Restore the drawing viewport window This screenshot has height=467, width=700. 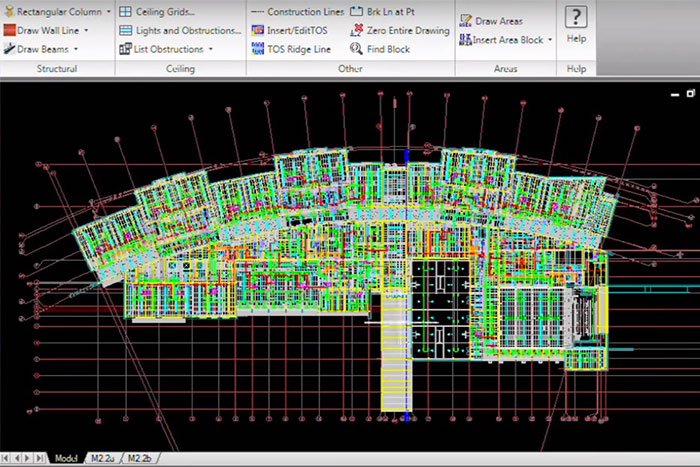click(x=691, y=93)
